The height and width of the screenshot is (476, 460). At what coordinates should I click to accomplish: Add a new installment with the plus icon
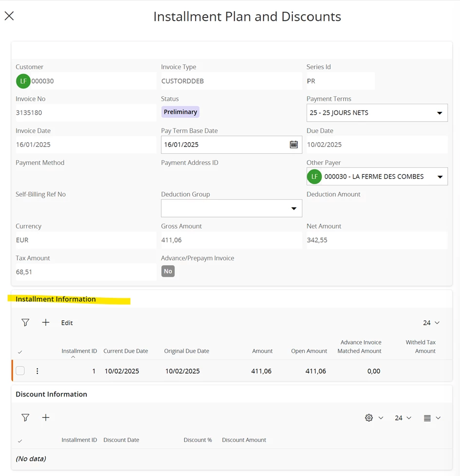[46, 322]
